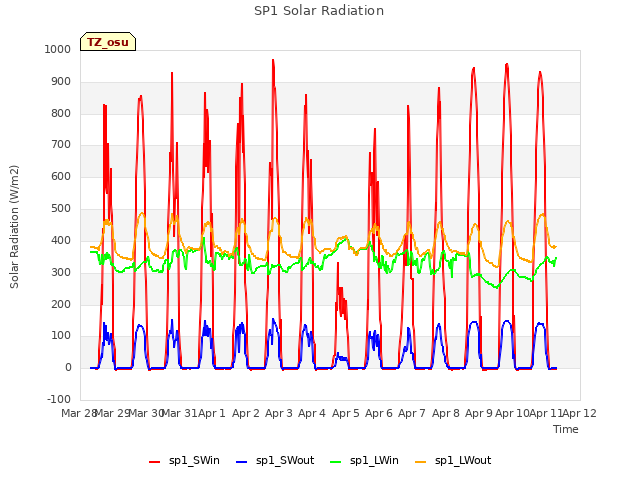
Task: Click the Apr 7 x-axis date label
Action: pos(412,413)
